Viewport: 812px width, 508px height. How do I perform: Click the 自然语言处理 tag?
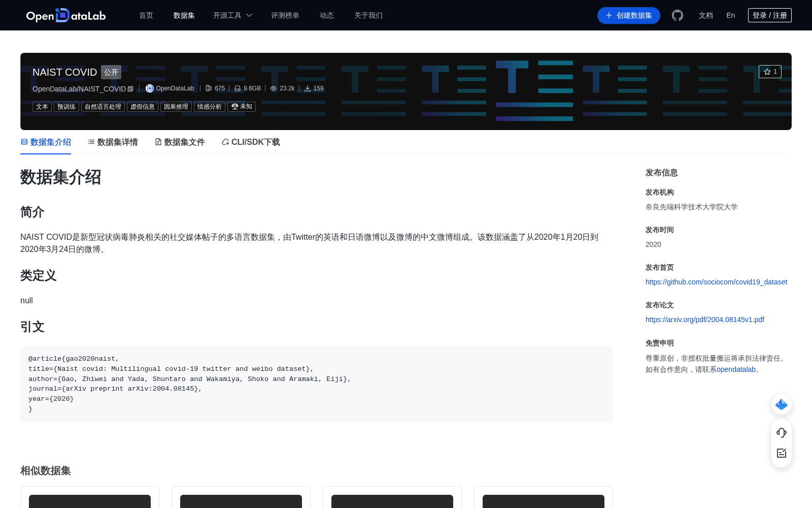(x=103, y=107)
